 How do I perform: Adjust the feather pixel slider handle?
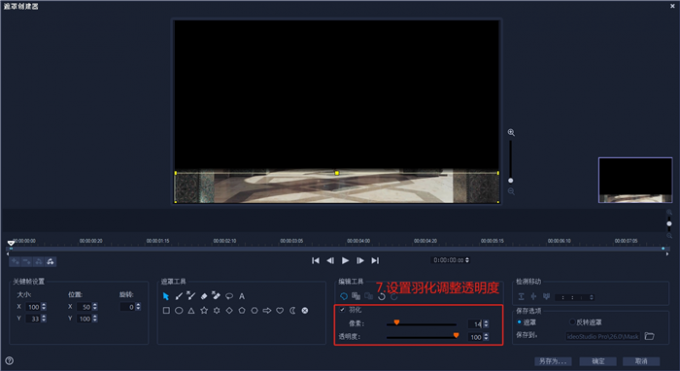point(396,322)
